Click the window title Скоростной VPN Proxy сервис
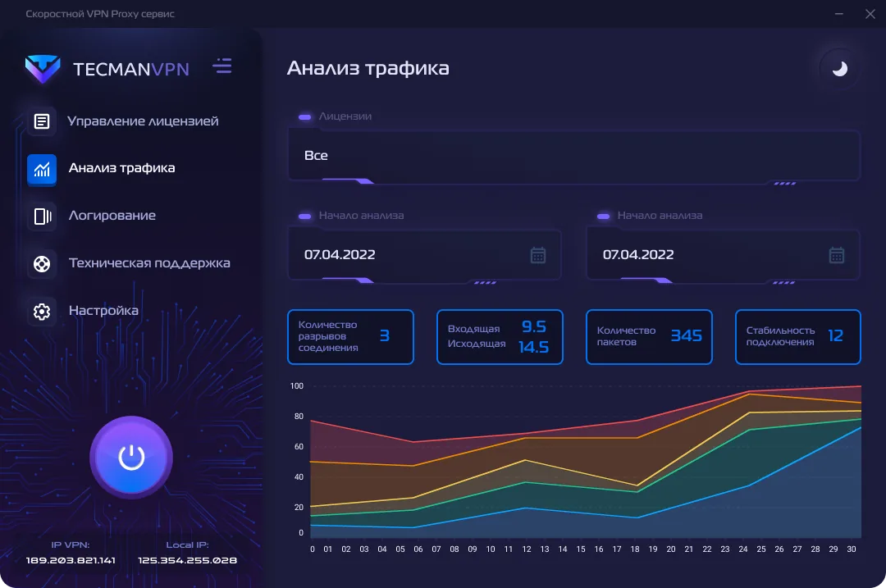 pos(100,14)
